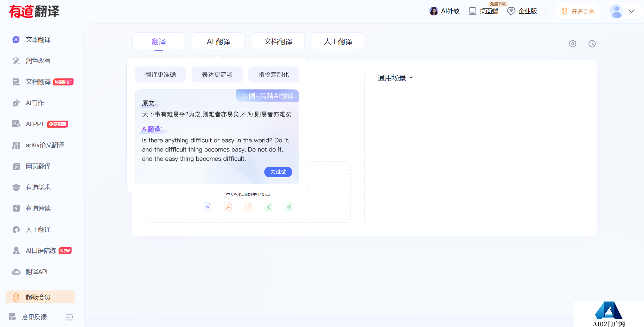Open 网页翻译 sidebar icon

click(16, 166)
